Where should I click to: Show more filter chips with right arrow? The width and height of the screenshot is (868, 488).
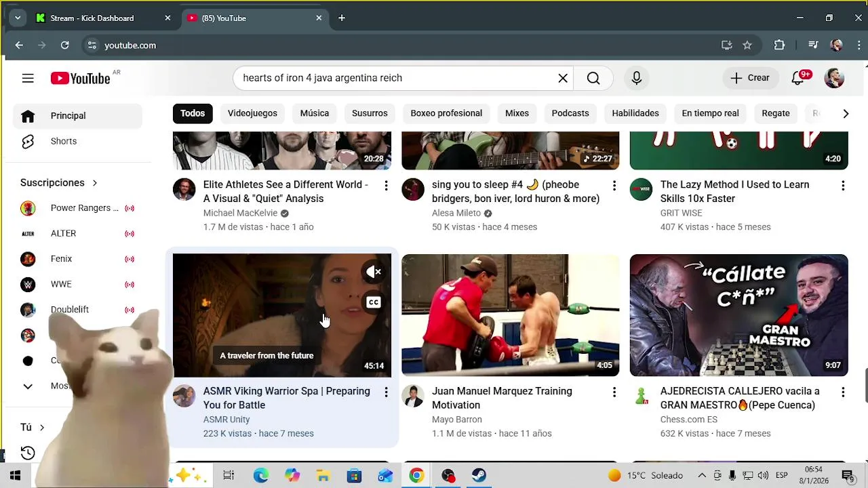tap(846, 114)
